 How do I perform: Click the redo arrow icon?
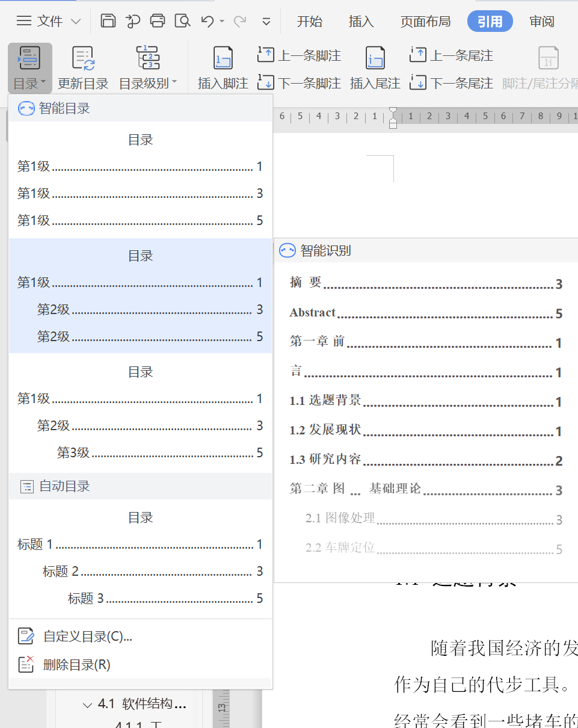click(x=240, y=21)
